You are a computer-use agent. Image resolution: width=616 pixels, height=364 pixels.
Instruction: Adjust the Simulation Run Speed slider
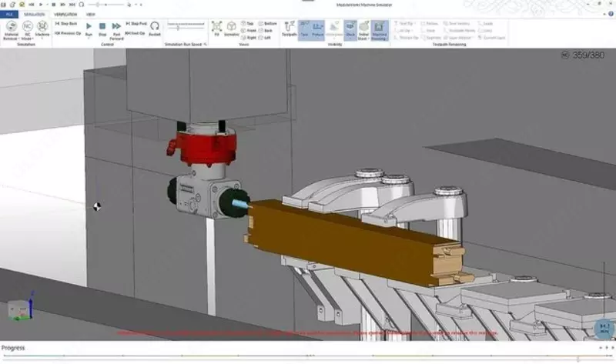pyautogui.click(x=185, y=27)
